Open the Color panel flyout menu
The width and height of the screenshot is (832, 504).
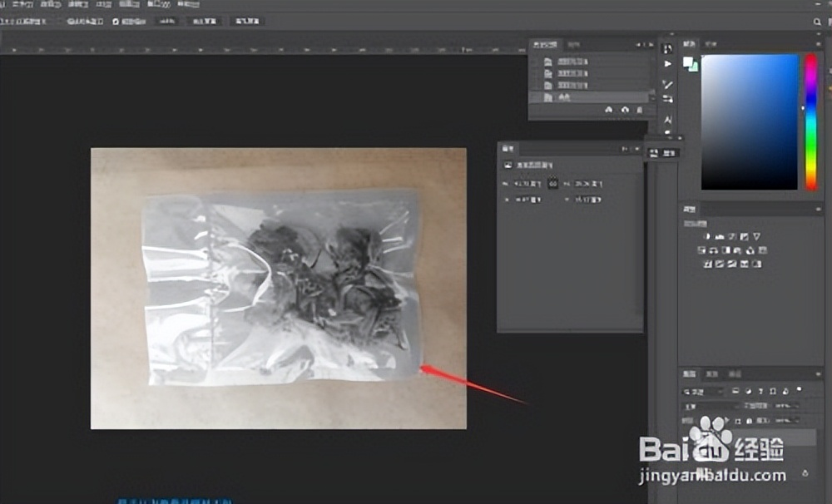coord(819,44)
